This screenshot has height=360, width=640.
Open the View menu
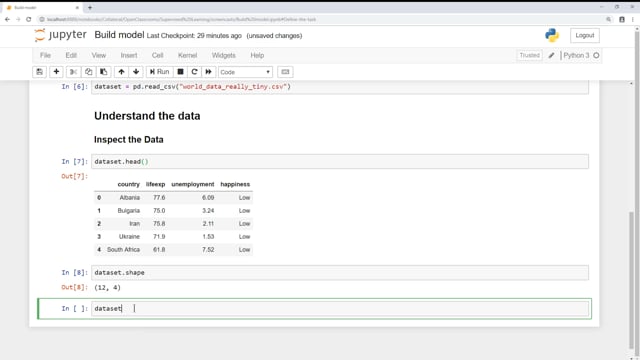(x=99, y=55)
